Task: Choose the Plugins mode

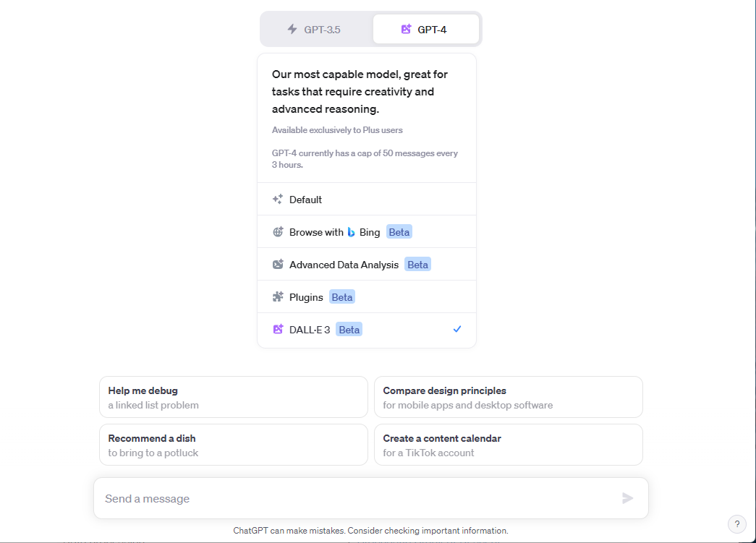Action: point(367,296)
